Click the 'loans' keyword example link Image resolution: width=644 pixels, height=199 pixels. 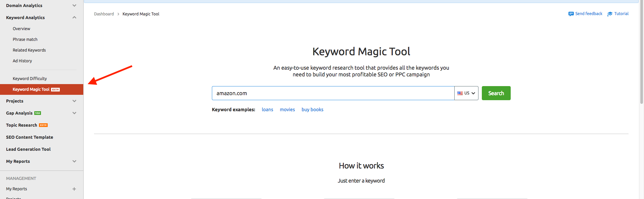point(267,110)
